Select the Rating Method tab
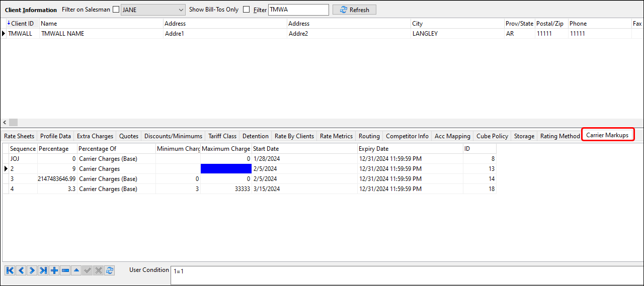The height and width of the screenshot is (286, 644). (x=559, y=136)
